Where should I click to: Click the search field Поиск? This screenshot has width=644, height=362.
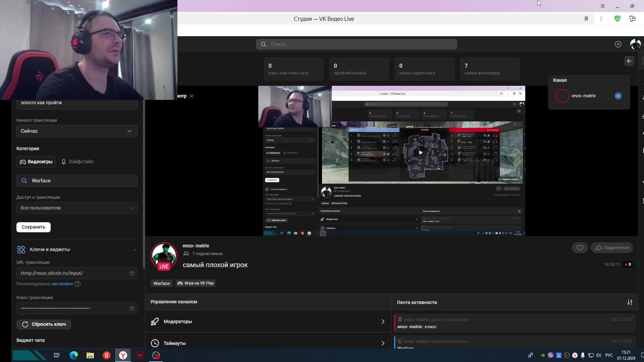(x=356, y=44)
